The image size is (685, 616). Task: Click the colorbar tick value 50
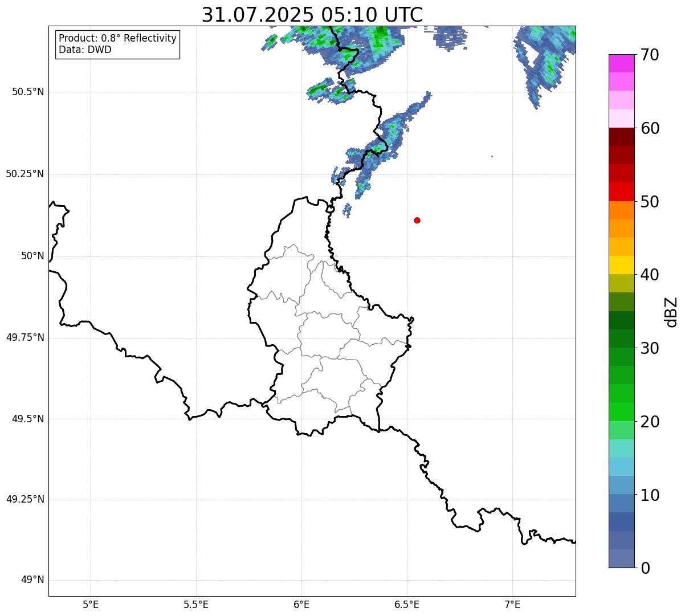[650, 202]
